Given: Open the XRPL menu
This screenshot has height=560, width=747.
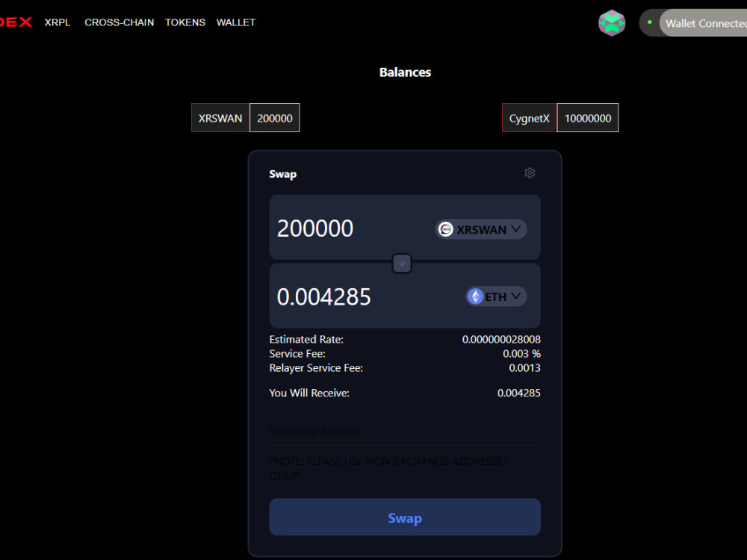Looking at the screenshot, I should click(58, 22).
